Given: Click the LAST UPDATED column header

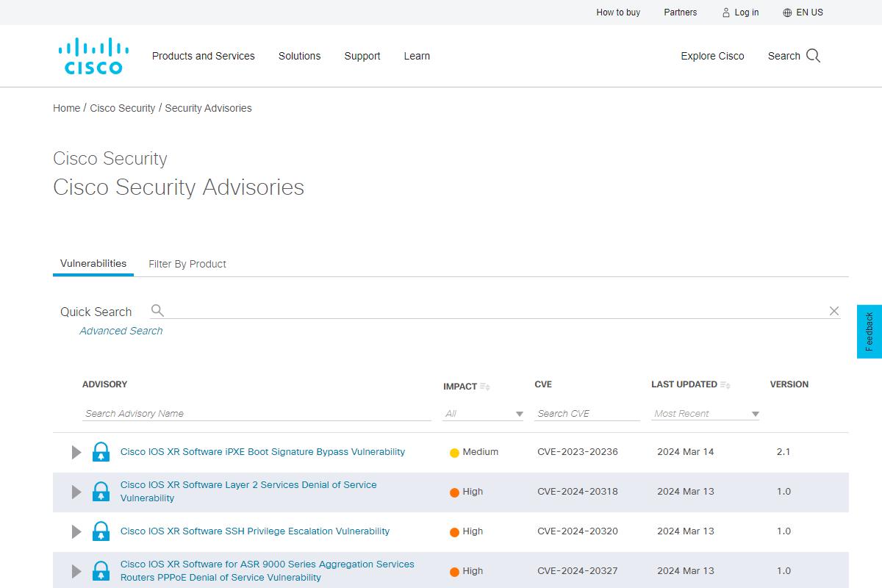Looking at the screenshot, I should (684, 384).
